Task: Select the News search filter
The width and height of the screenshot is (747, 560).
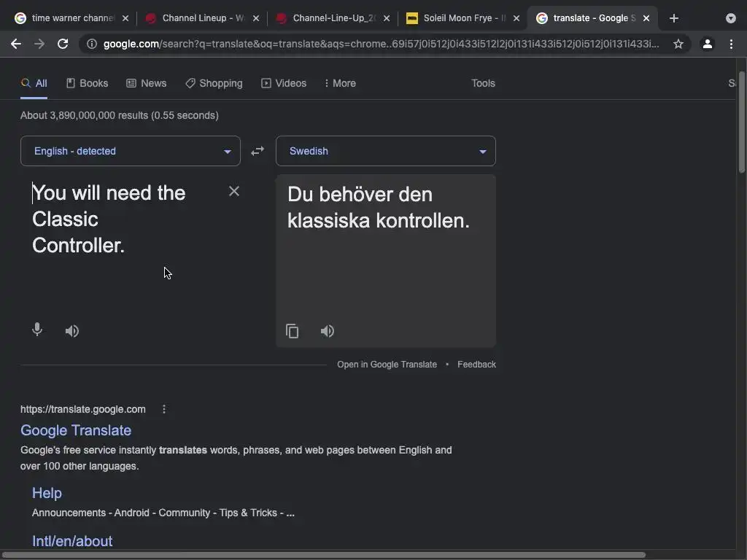Action: [146, 83]
